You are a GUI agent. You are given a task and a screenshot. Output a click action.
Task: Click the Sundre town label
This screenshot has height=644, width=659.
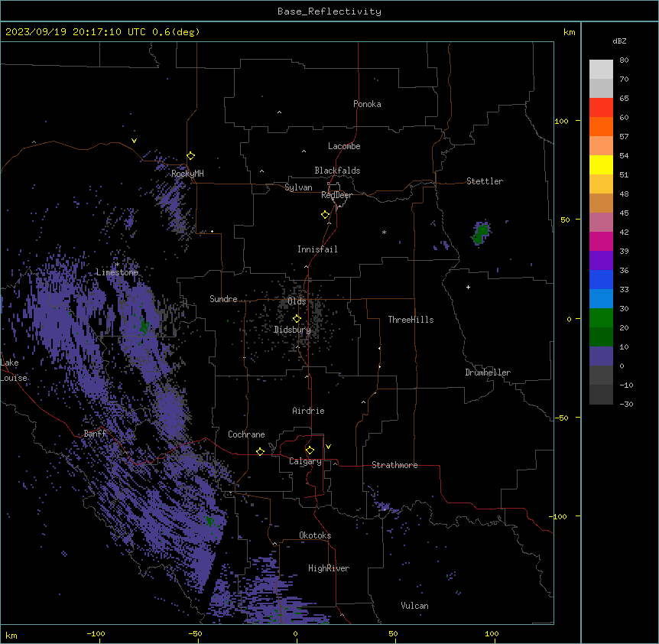(223, 299)
